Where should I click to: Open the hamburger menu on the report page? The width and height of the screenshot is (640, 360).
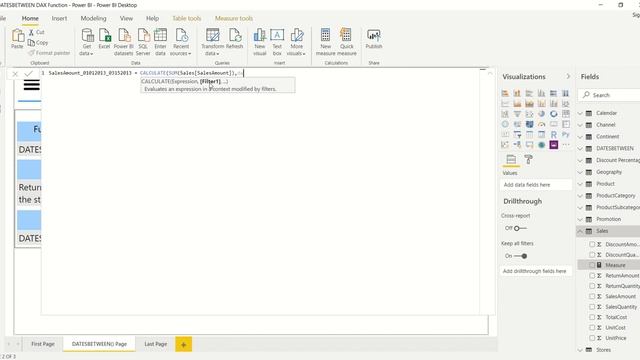coord(31,85)
